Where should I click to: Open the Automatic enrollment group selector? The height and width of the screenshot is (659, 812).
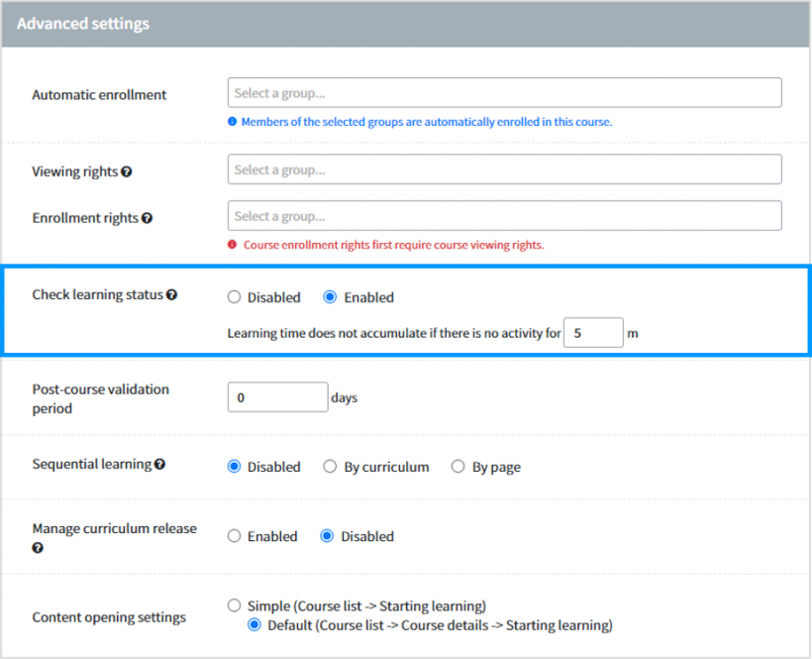tap(504, 92)
